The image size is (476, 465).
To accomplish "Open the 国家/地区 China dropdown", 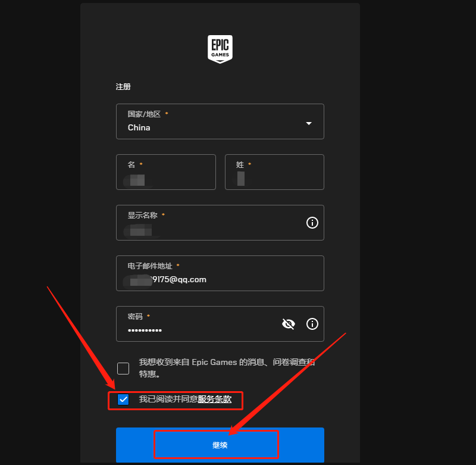I will (x=220, y=121).
